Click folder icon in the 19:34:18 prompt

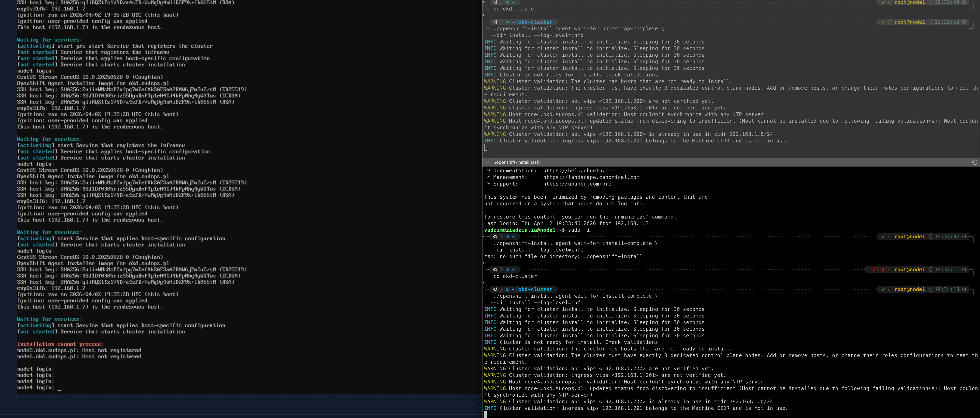(507, 290)
